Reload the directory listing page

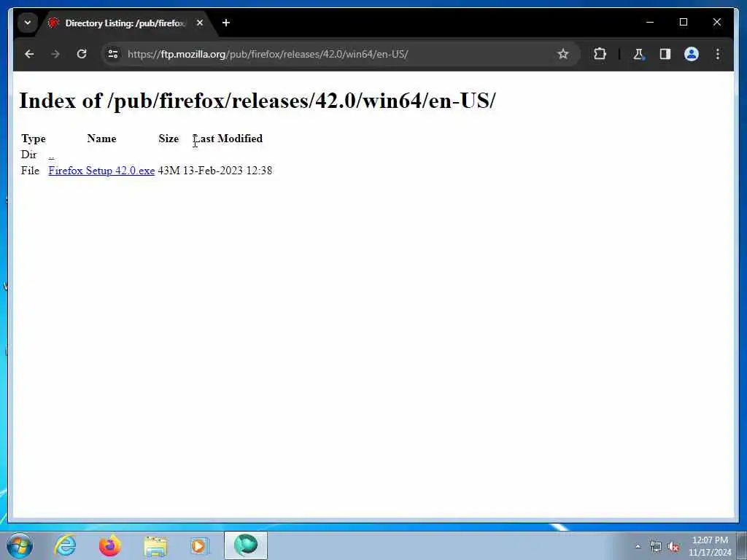[x=82, y=54]
